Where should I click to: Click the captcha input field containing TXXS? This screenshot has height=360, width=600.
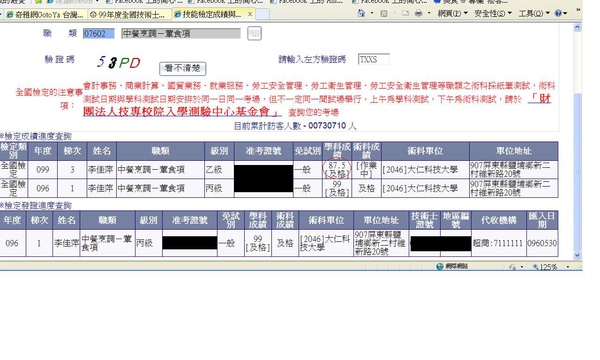click(374, 59)
